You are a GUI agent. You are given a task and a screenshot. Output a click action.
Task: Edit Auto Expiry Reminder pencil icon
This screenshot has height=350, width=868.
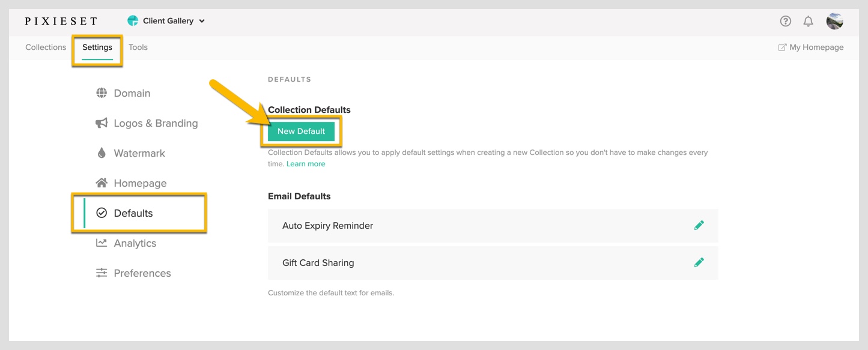click(699, 225)
